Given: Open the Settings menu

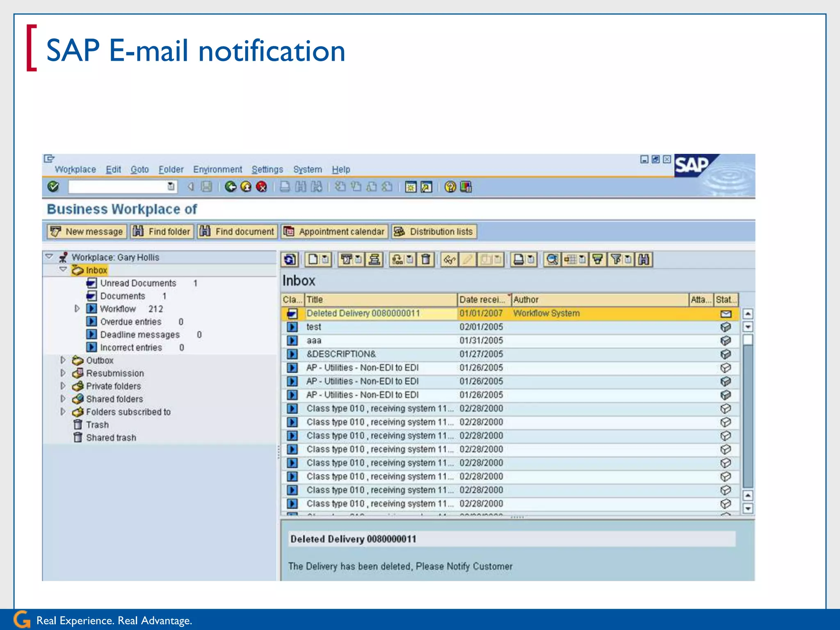Looking at the screenshot, I should click(x=267, y=169).
